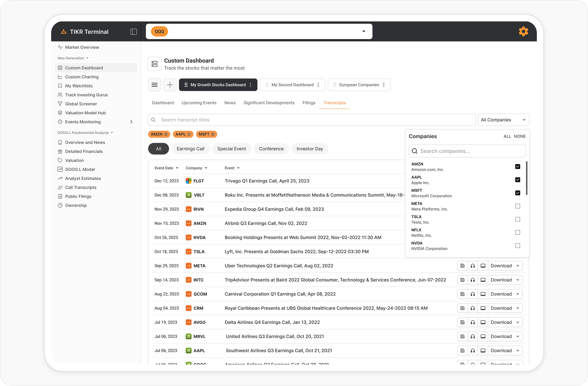The image size is (588, 386).
Task: Open Market Overview in sidebar
Action: [x=82, y=47]
